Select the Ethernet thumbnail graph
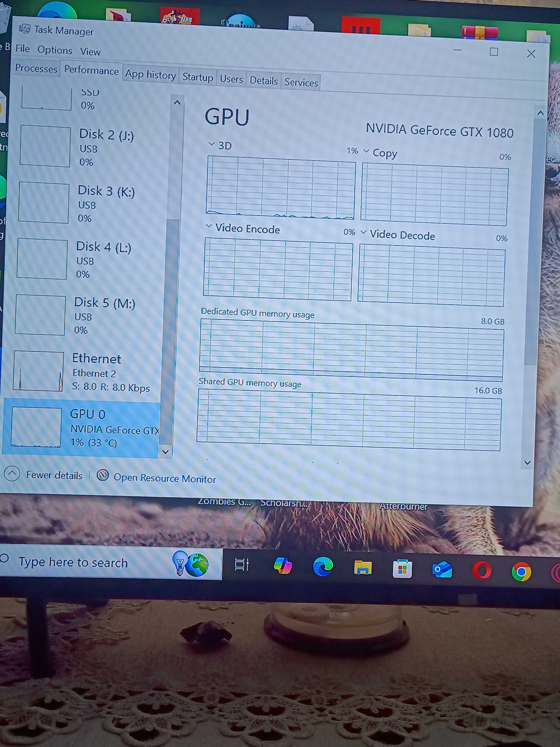Image resolution: width=560 pixels, height=747 pixels. tap(38, 371)
